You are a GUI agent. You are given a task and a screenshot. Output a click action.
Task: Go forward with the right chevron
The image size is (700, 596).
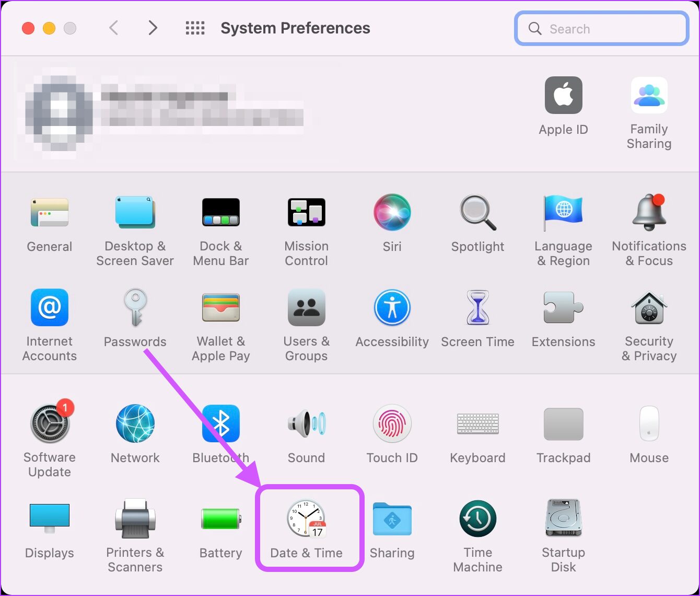click(x=153, y=28)
